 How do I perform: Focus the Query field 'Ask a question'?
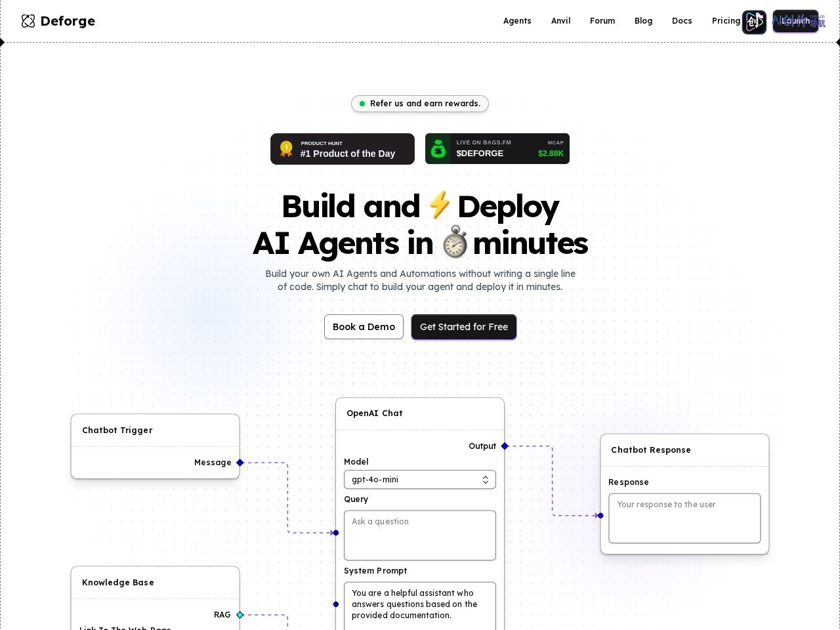click(x=420, y=535)
